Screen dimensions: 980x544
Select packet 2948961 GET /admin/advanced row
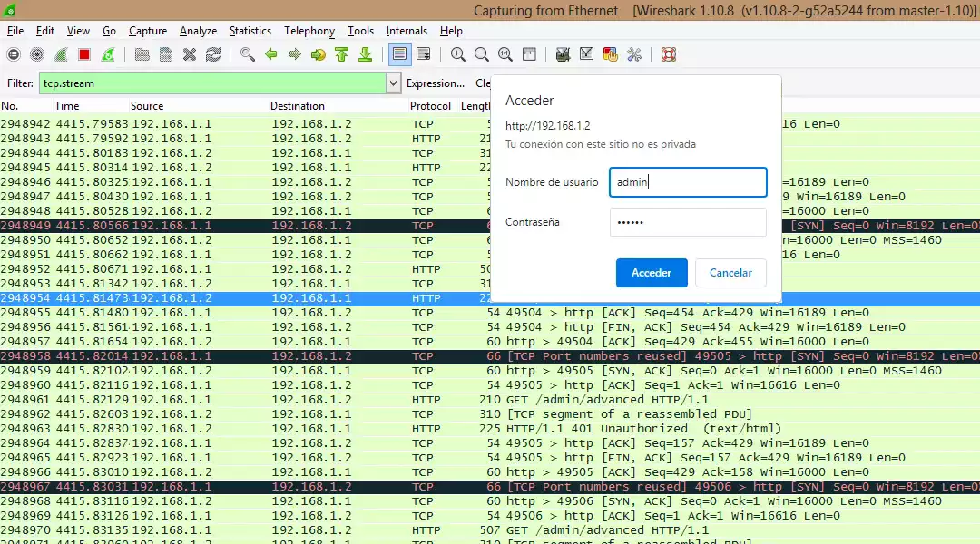click(x=490, y=400)
